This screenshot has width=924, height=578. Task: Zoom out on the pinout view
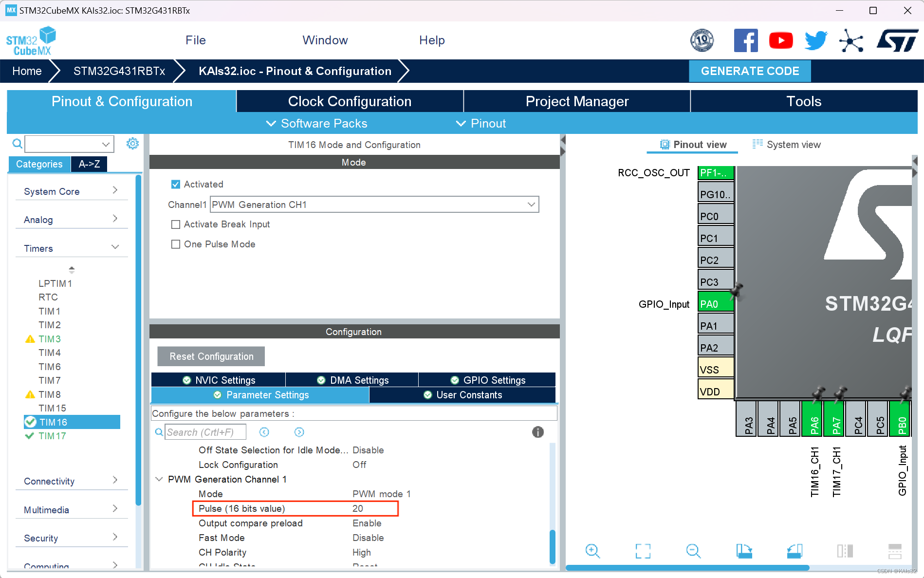[x=693, y=551]
